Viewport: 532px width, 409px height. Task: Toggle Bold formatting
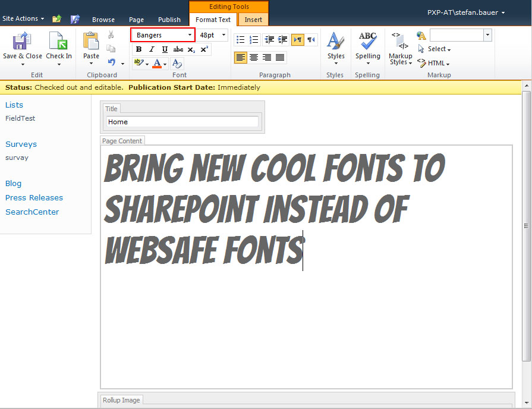[138, 49]
